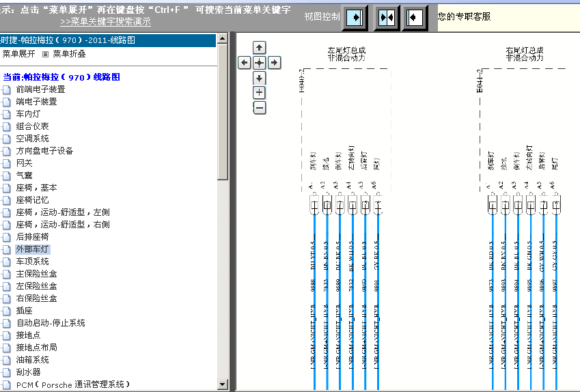Open 主保险丝盒 entry
The width and height of the screenshot is (580, 392).
[x=37, y=274]
